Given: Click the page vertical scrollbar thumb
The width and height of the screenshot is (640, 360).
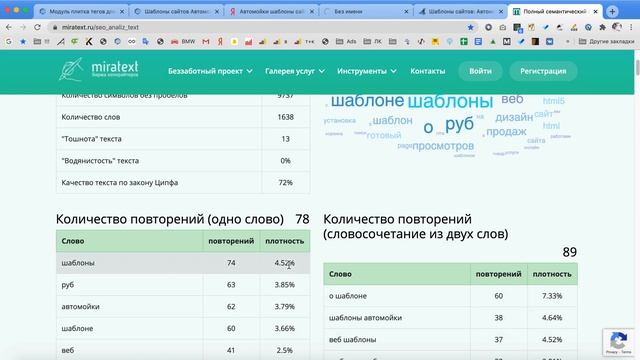Looking at the screenshot, I should [x=637, y=67].
